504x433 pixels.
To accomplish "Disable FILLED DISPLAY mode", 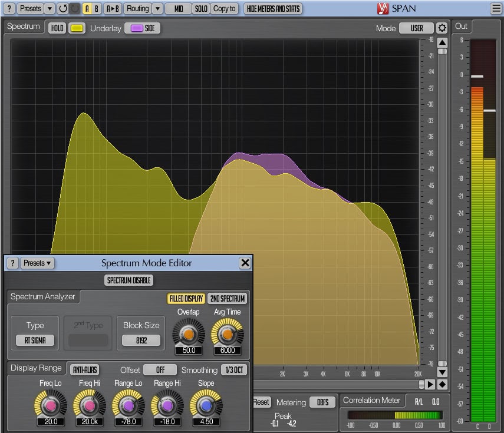I will (x=186, y=299).
